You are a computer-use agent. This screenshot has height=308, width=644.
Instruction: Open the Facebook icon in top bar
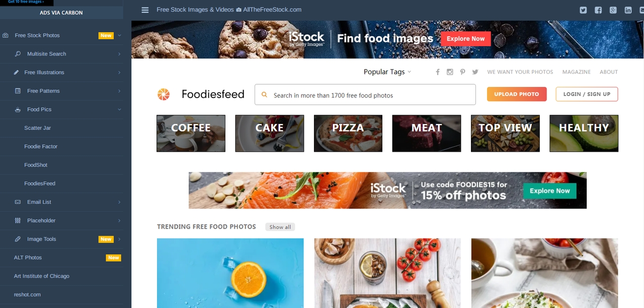point(598,10)
